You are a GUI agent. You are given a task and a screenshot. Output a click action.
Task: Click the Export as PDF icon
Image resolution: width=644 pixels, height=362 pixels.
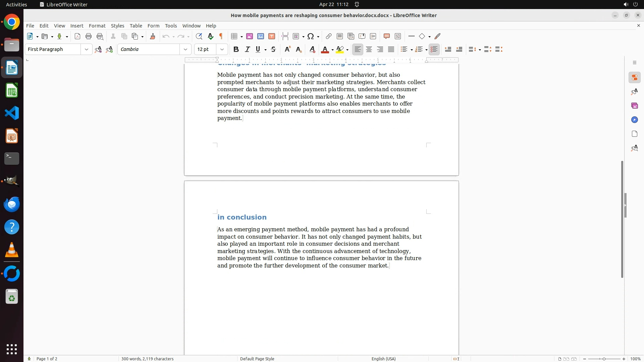[x=77, y=37]
